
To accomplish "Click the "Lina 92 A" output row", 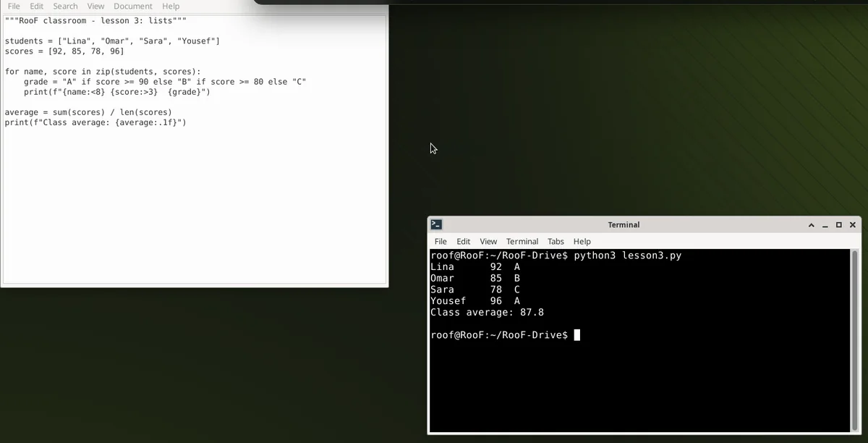I will (x=475, y=267).
